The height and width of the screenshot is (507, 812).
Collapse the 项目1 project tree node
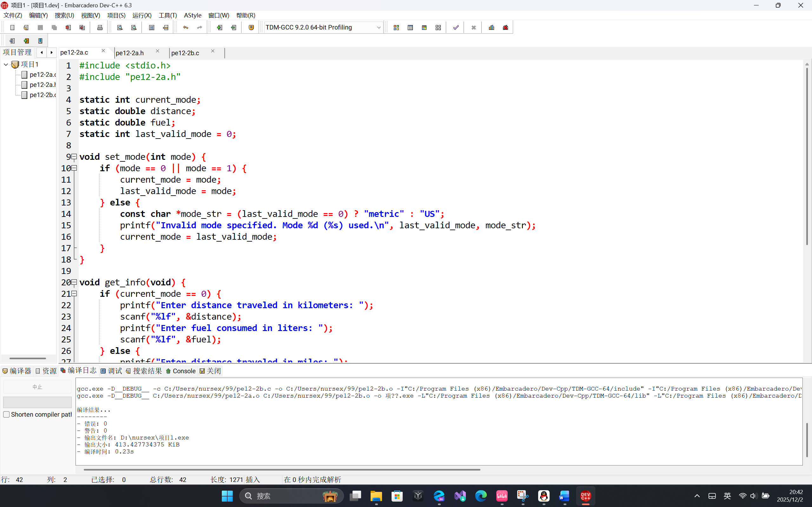(x=6, y=64)
